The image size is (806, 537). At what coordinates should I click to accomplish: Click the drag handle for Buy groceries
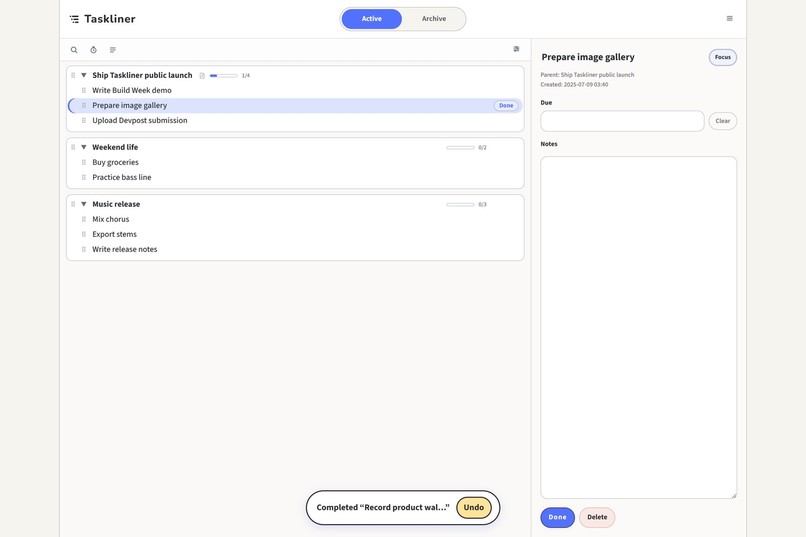(84, 162)
